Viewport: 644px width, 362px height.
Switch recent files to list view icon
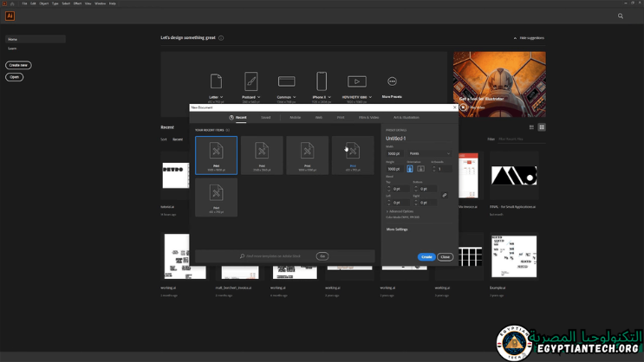point(531,127)
